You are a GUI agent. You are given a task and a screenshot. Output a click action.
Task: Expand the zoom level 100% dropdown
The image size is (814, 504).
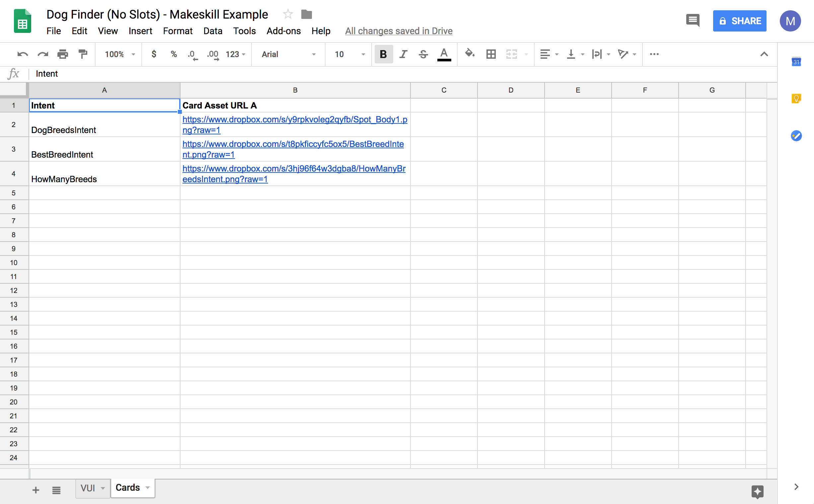coord(119,54)
